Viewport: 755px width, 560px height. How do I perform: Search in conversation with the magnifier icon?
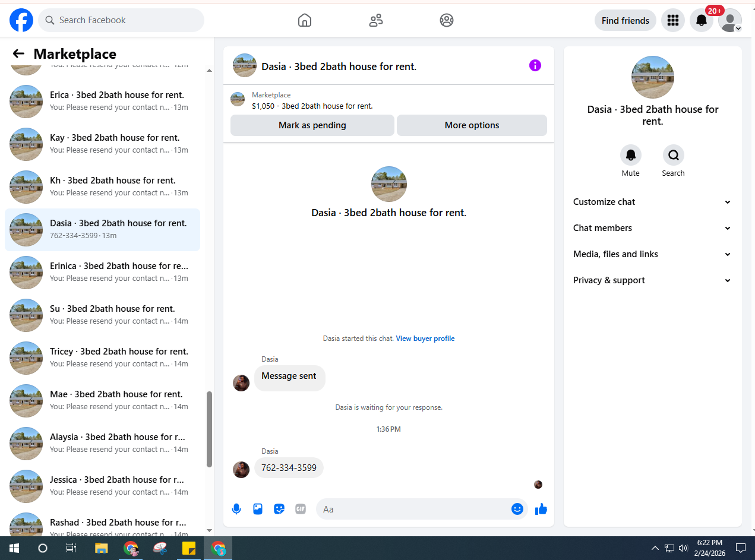tap(674, 155)
